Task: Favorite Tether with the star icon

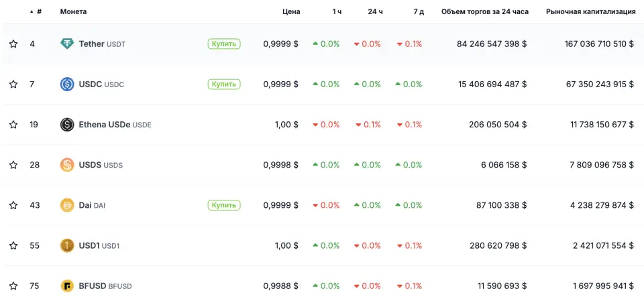Action: (13, 44)
